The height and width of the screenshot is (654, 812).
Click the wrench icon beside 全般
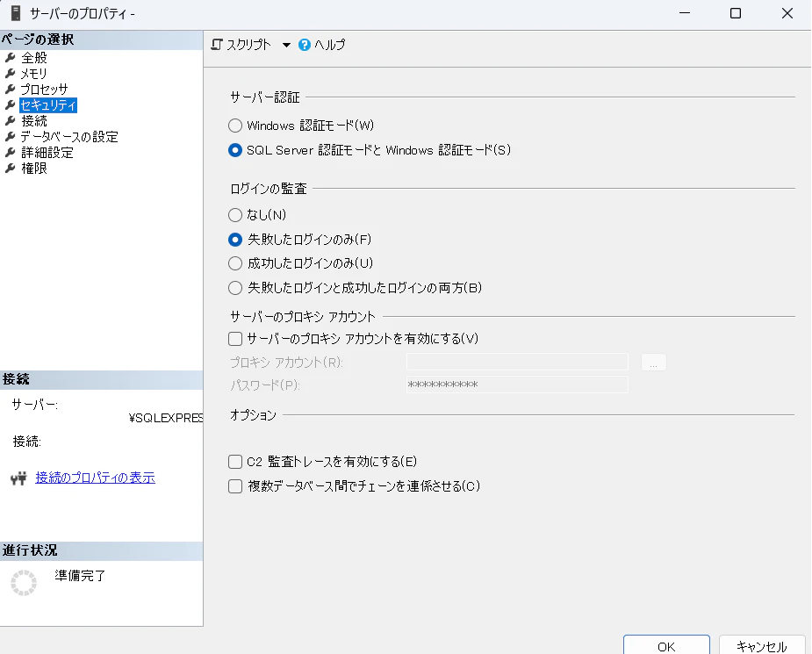click(10, 57)
